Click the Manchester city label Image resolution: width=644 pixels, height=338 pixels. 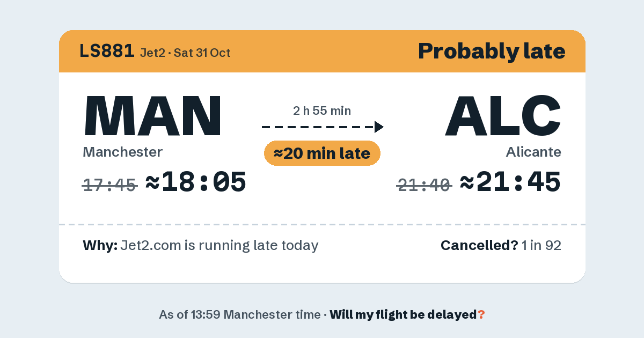pos(122,152)
